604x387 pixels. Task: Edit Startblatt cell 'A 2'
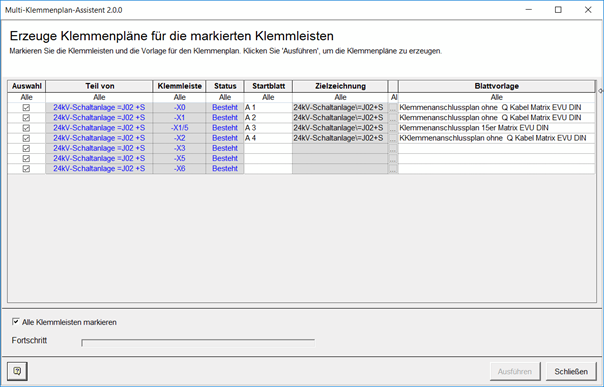click(x=268, y=117)
